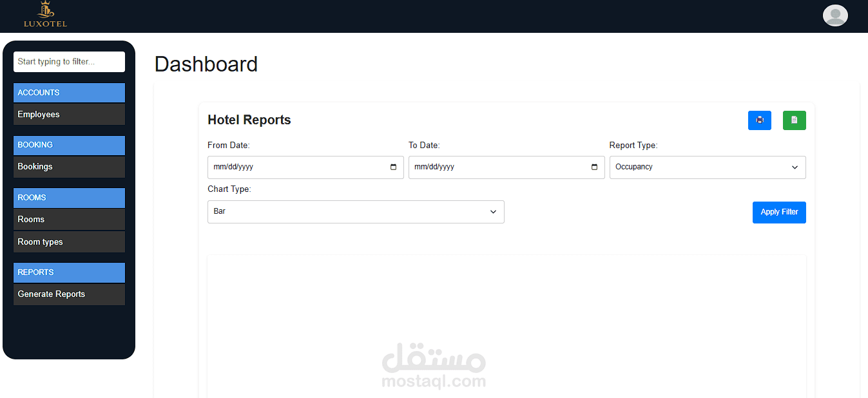The image size is (868, 398).
Task: Click the From Date label
Action: coord(229,146)
